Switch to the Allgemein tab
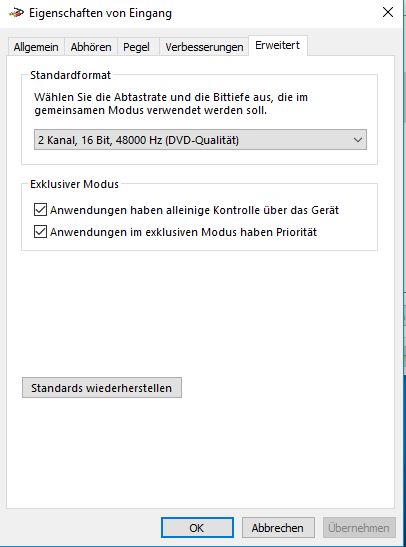The width and height of the screenshot is (406, 547). pyautogui.click(x=36, y=47)
